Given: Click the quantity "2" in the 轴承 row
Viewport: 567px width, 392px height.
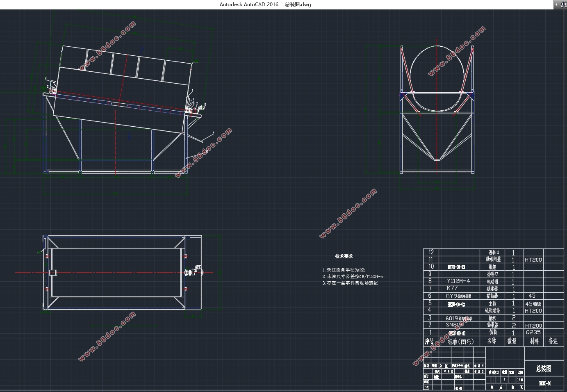Looking at the screenshot, I should pos(514,318).
